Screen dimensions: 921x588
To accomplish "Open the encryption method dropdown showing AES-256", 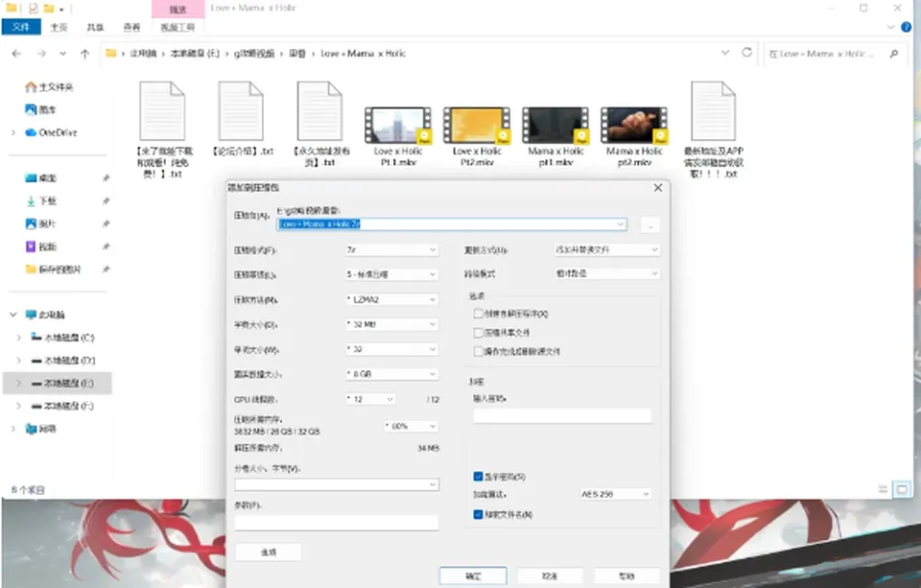I will click(615, 494).
